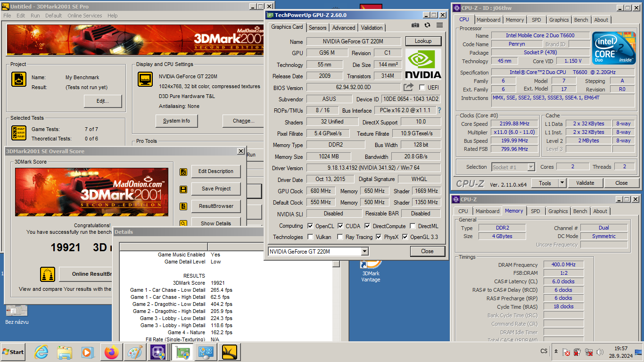Click the Details list vertical scrollbar
Image resolution: width=644 pixels, height=362 pixels.
336,301
